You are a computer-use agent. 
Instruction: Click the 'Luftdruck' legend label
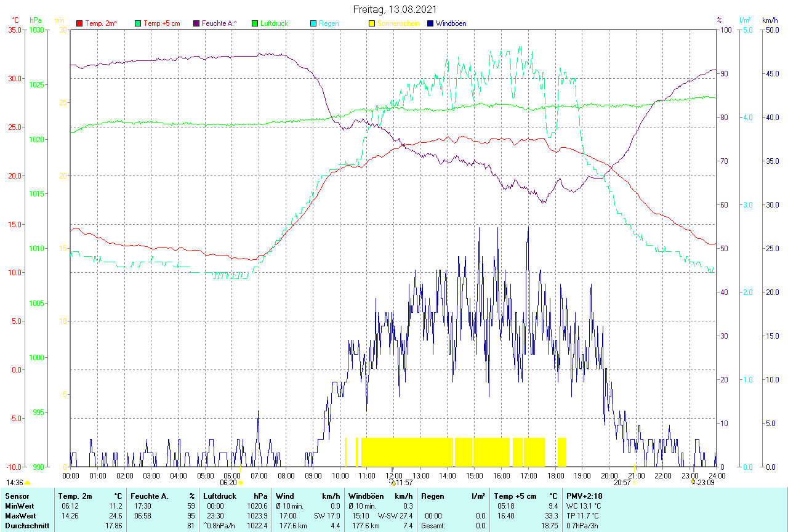coord(274,23)
